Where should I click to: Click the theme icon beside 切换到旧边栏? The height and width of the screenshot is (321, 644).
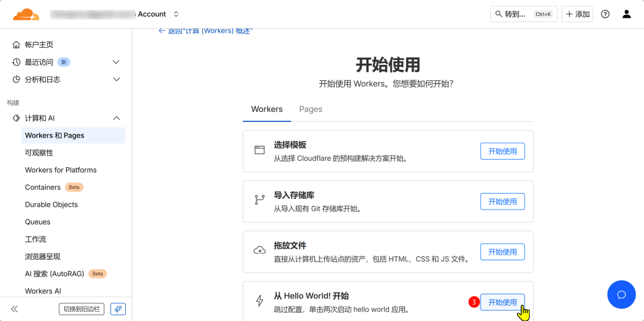coord(118,309)
